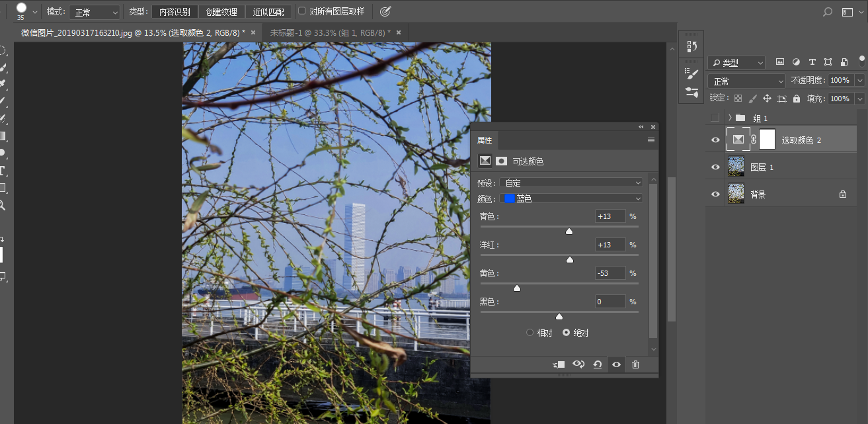
Task: Click the 属性 panel tab
Action: [x=485, y=140]
